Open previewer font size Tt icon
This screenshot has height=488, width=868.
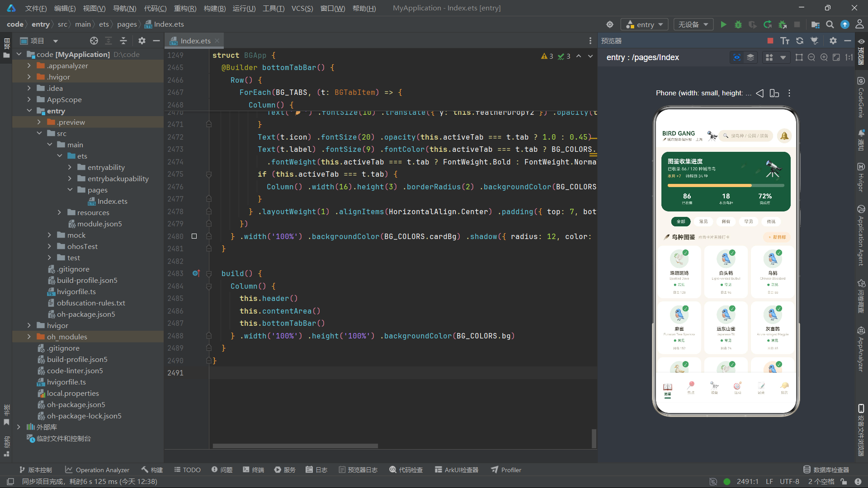click(x=785, y=41)
